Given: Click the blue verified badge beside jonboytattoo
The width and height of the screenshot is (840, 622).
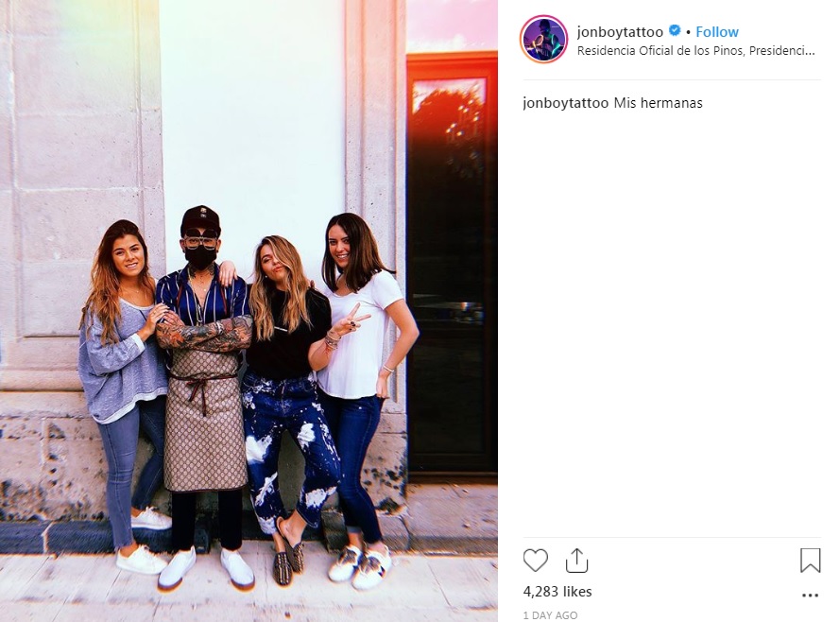Looking at the screenshot, I should coord(675,31).
